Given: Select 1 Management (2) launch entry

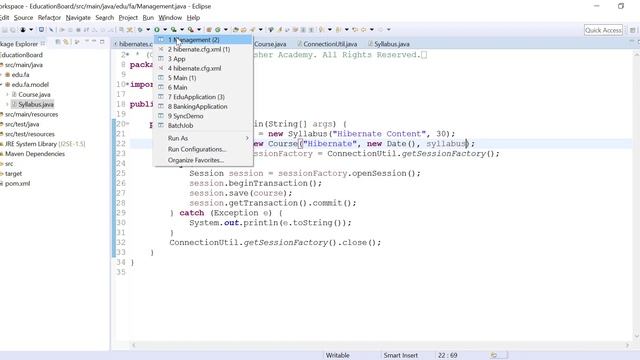Looking at the screenshot, I should [203, 40].
